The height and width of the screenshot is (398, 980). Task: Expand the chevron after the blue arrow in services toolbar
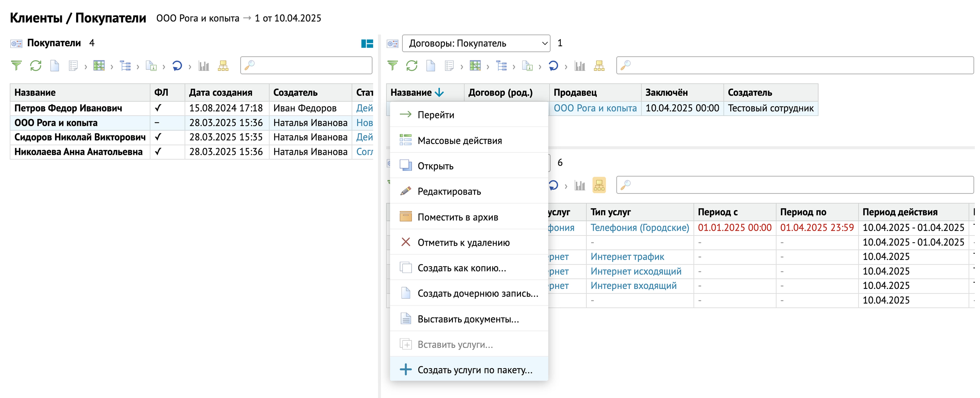[566, 186]
